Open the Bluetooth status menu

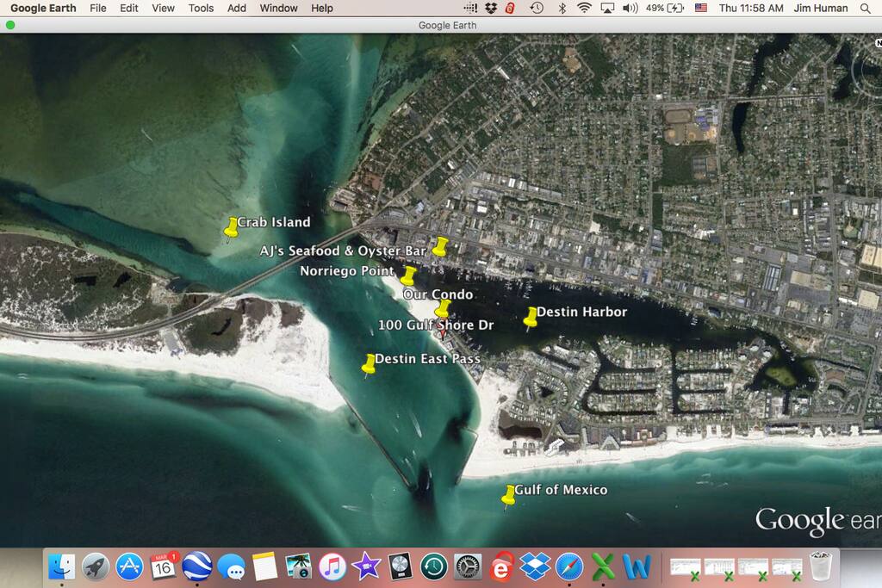click(x=562, y=8)
